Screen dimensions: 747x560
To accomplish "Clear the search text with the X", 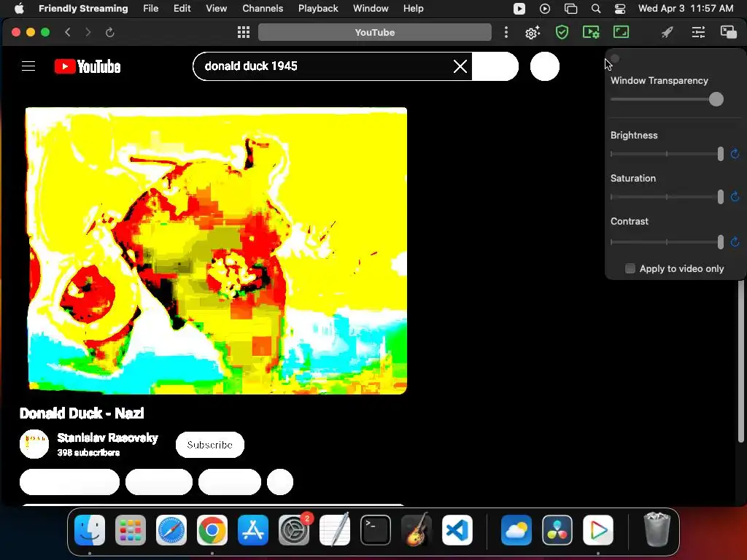I will point(460,66).
